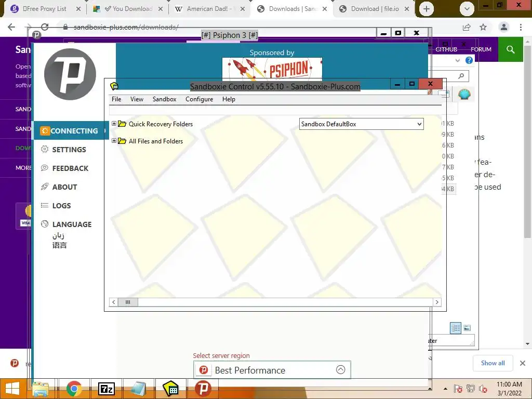Open Chrome three-dot menu

(521, 27)
